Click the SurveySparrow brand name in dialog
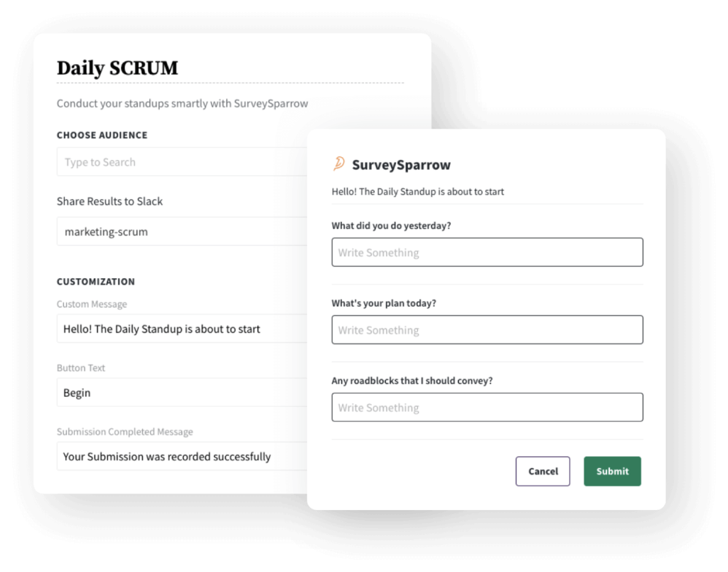This screenshot has width=728, height=572. pos(401,165)
